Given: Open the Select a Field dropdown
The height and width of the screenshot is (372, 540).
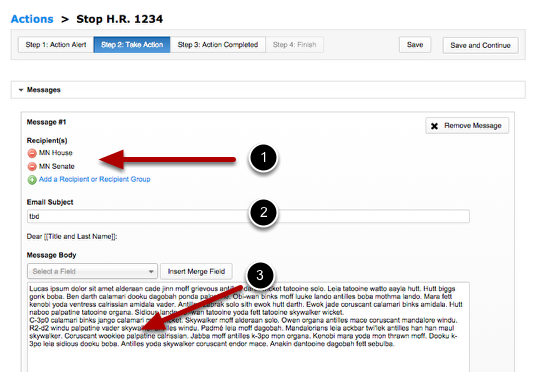Looking at the screenshot, I should coord(92,271).
